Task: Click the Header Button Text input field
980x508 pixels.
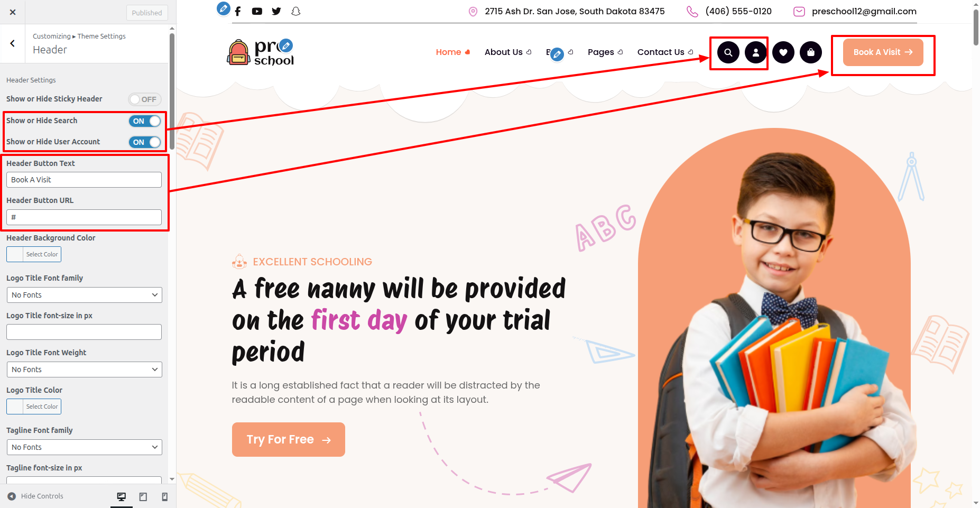Action: coord(84,180)
